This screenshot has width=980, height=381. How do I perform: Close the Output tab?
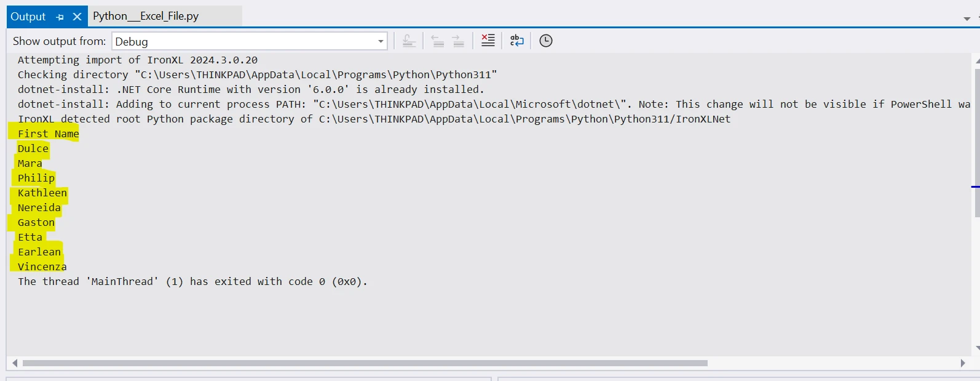point(77,17)
